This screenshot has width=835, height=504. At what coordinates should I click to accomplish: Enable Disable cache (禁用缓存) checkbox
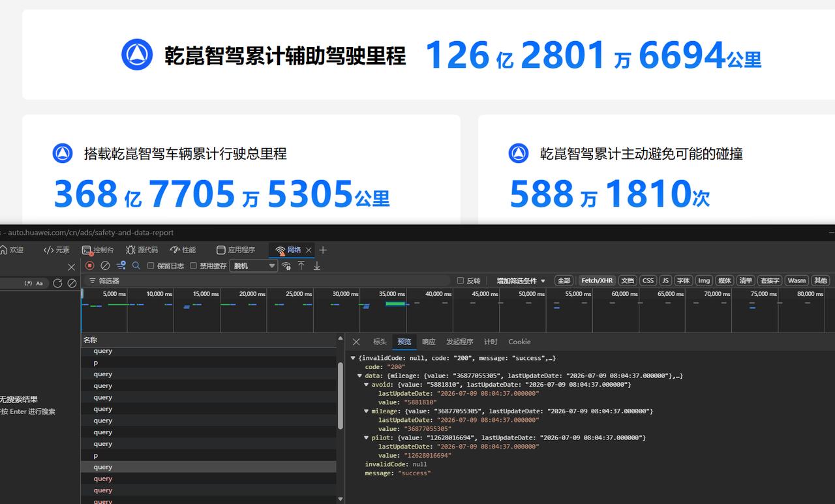pyautogui.click(x=193, y=266)
